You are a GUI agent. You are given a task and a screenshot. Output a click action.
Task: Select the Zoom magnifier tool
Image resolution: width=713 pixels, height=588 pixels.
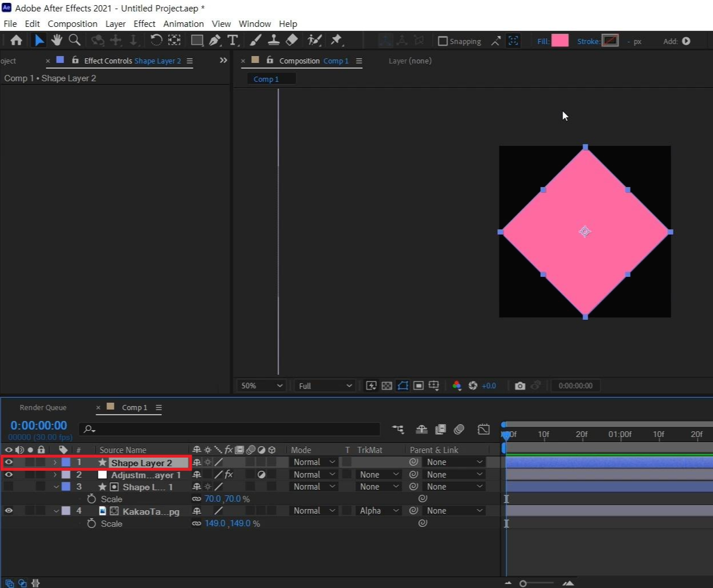74,40
